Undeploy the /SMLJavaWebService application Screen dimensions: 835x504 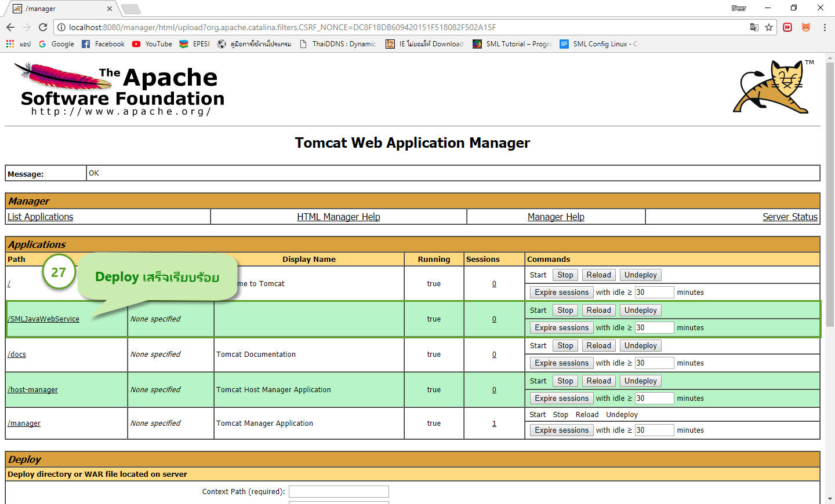641,311
